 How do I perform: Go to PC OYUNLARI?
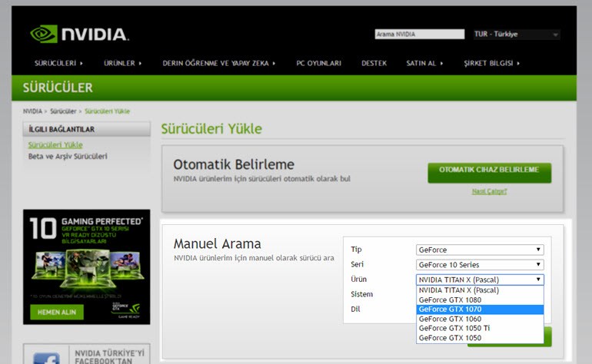(318, 63)
